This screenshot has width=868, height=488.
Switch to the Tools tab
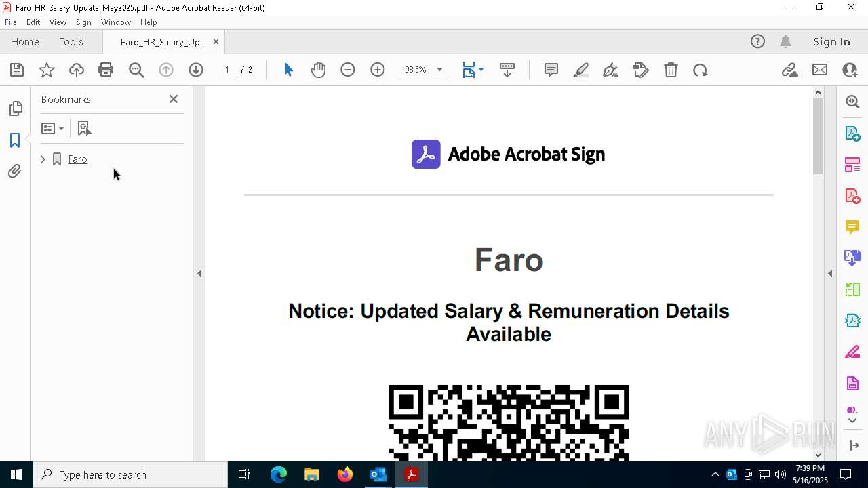[x=71, y=41]
